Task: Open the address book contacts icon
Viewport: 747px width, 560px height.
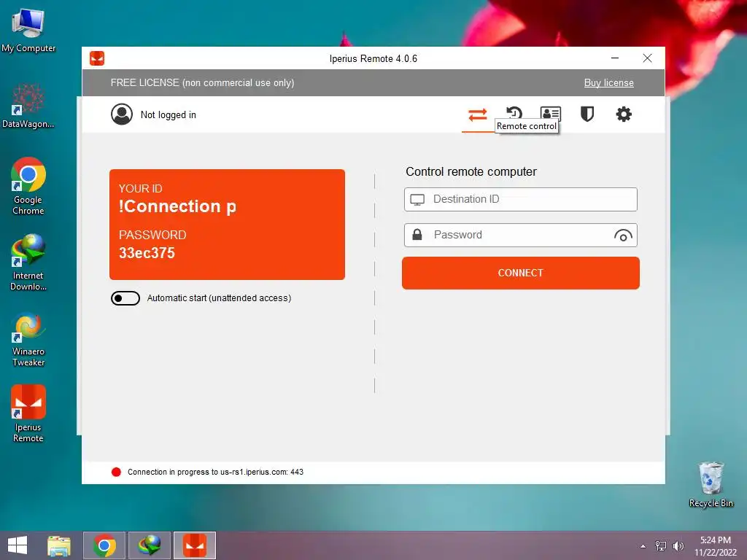Action: [x=551, y=113]
